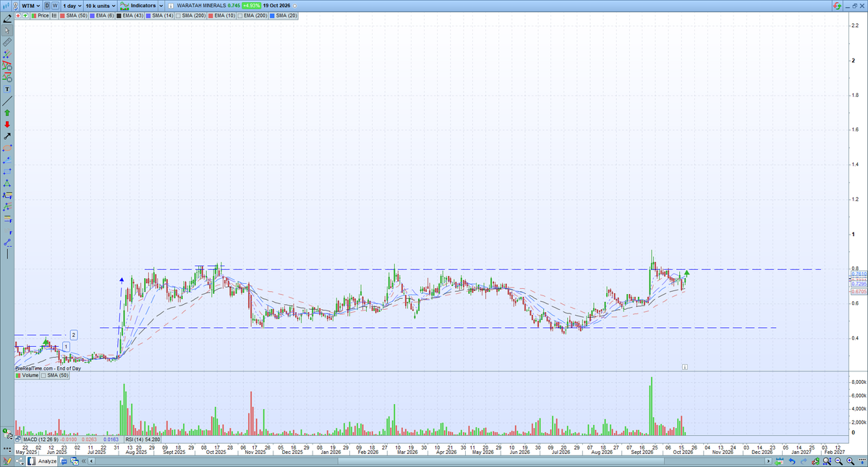Viewport: 868px width, 467px height.
Task: Select the green triangle drawing tool
Action: tap(7, 183)
